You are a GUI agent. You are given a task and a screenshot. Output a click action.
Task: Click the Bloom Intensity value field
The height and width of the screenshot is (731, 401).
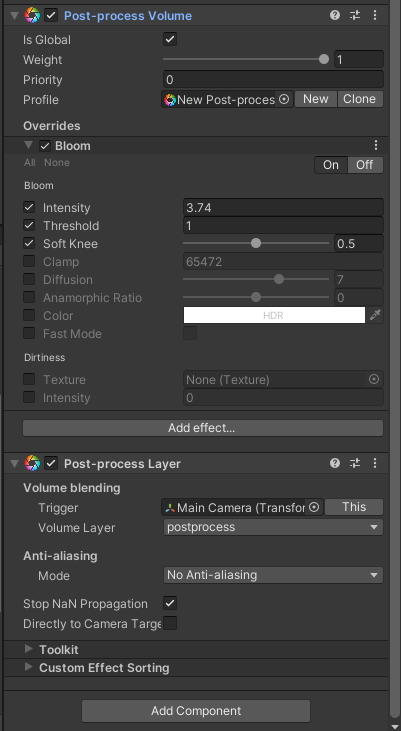(x=283, y=207)
